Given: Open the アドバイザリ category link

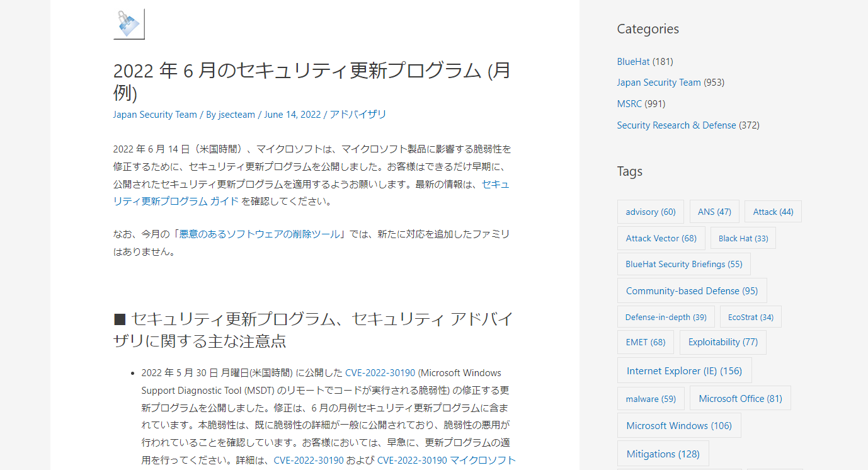Looking at the screenshot, I should tap(358, 115).
